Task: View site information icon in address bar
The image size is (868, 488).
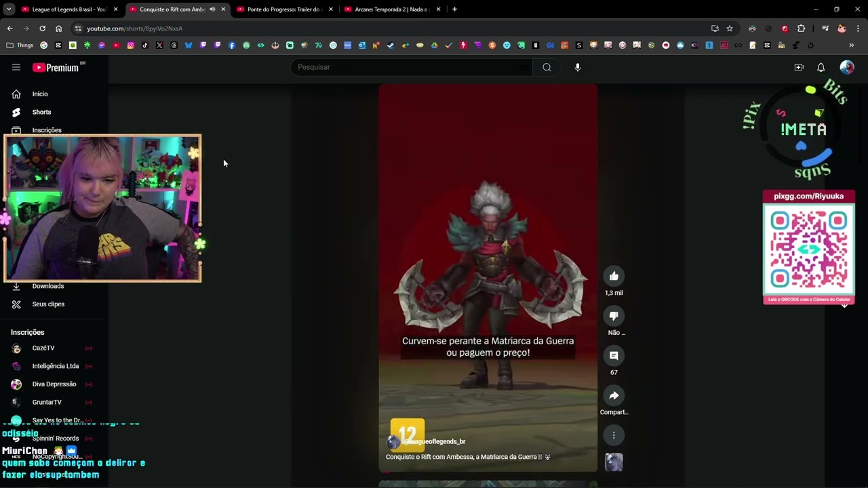Action: 78,28
